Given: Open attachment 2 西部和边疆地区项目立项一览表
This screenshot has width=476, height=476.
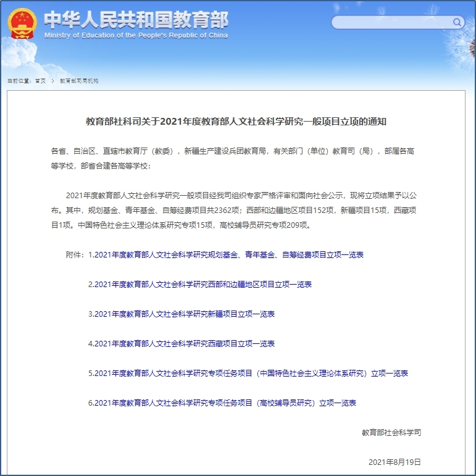Looking at the screenshot, I should (x=200, y=285).
